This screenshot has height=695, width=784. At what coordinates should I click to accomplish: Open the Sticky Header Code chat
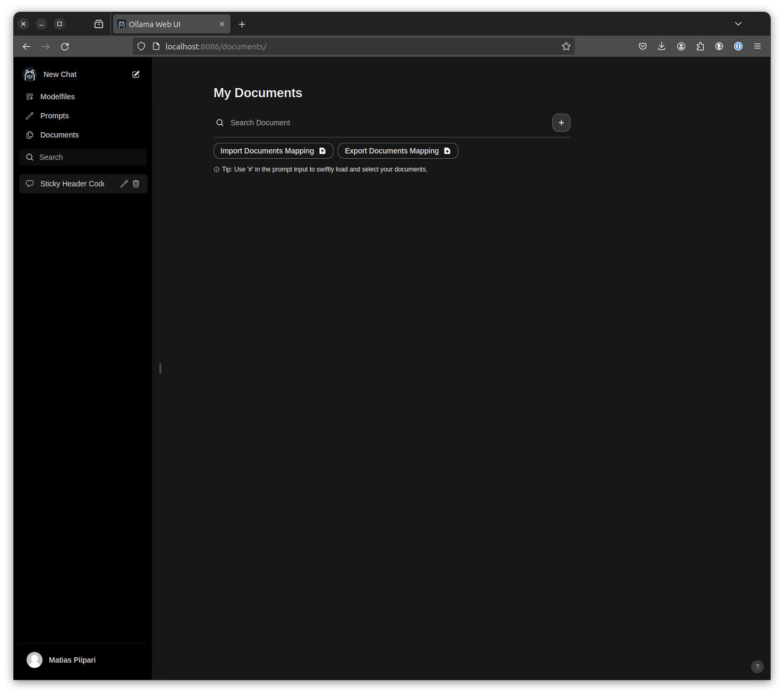(72, 183)
